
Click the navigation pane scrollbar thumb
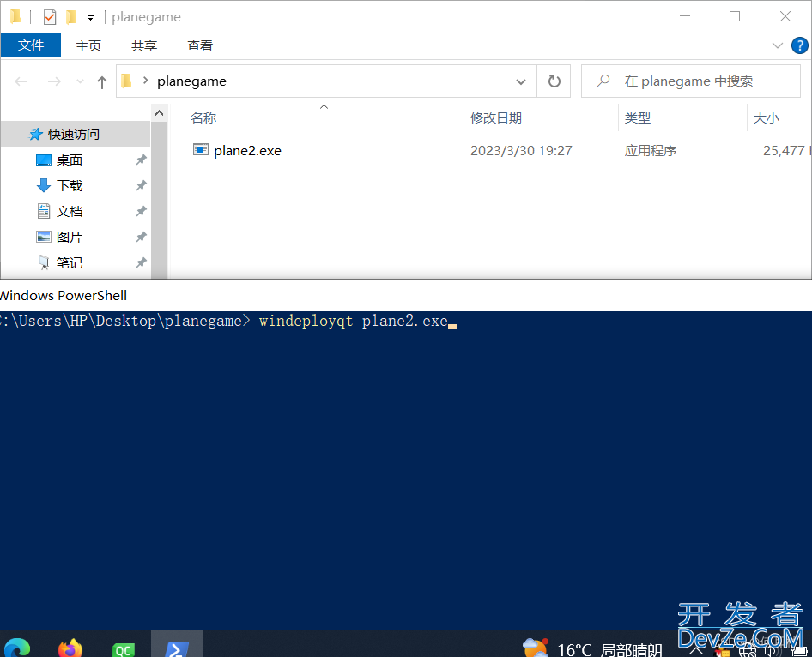tap(159, 200)
